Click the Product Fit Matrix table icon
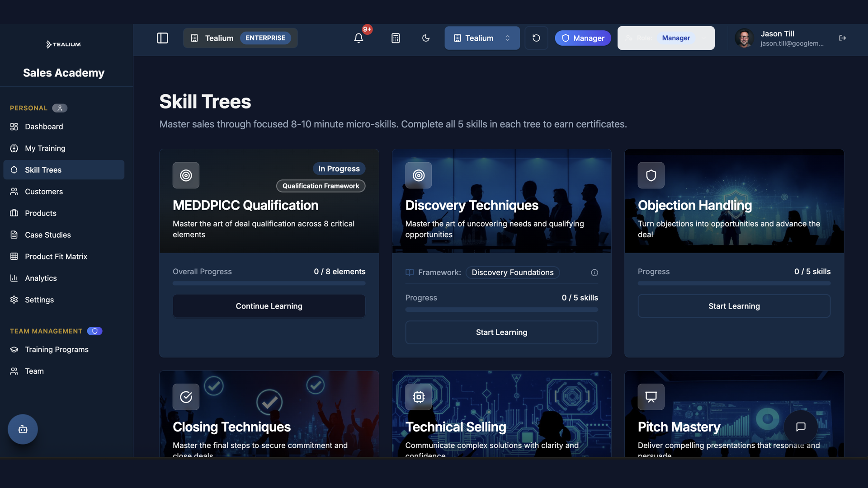Viewport: 868px width, 488px height. (x=14, y=257)
